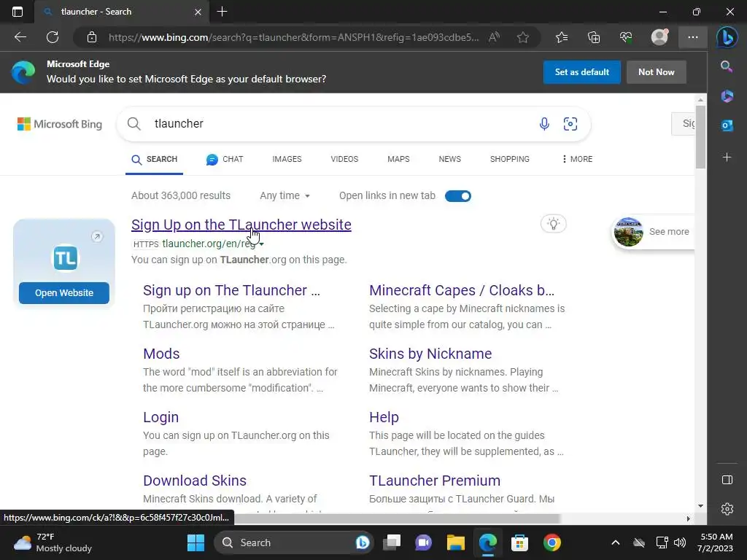Open the Windows Start menu
This screenshot has height=560, width=747.
tap(196, 542)
